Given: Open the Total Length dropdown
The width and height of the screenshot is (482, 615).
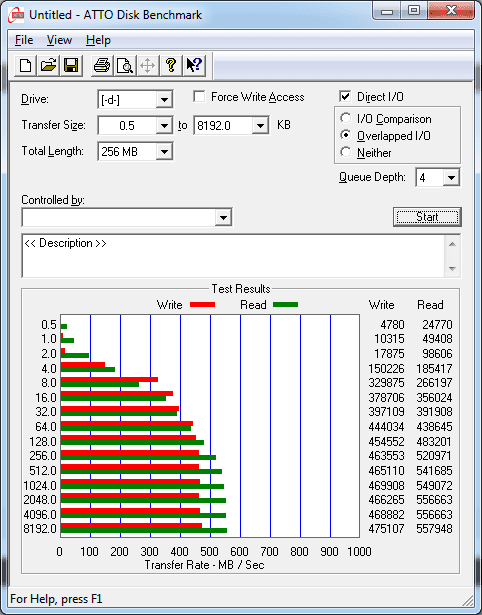Looking at the screenshot, I should (x=164, y=151).
